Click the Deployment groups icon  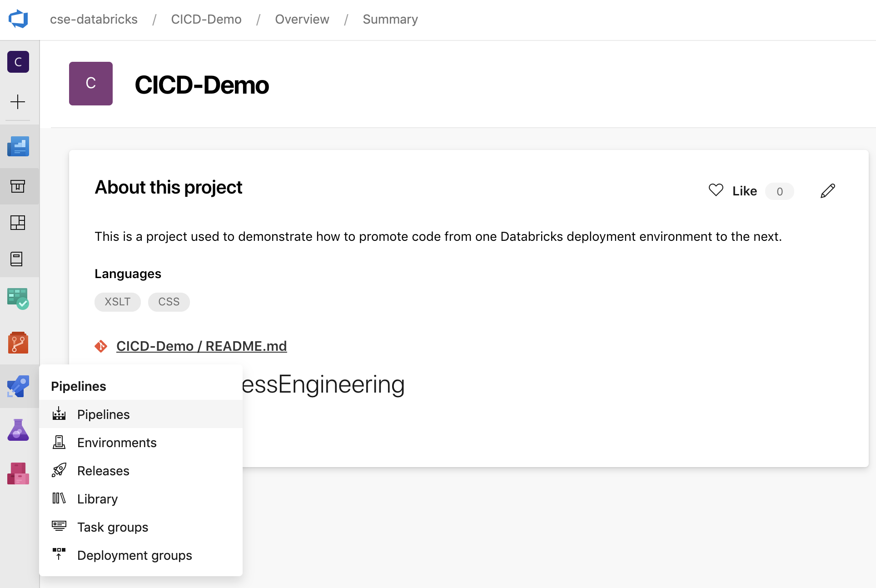point(59,554)
